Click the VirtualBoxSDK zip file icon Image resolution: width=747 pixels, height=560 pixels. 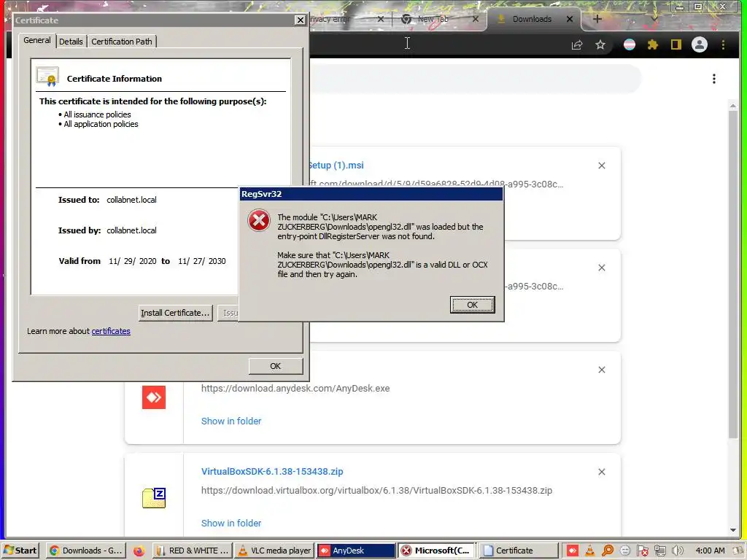pyautogui.click(x=154, y=498)
